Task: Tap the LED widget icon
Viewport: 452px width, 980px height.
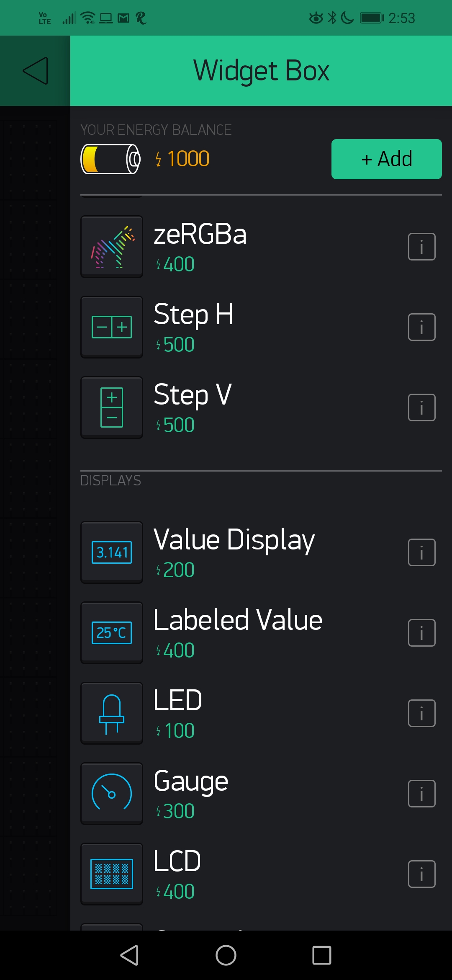Action: point(111,713)
